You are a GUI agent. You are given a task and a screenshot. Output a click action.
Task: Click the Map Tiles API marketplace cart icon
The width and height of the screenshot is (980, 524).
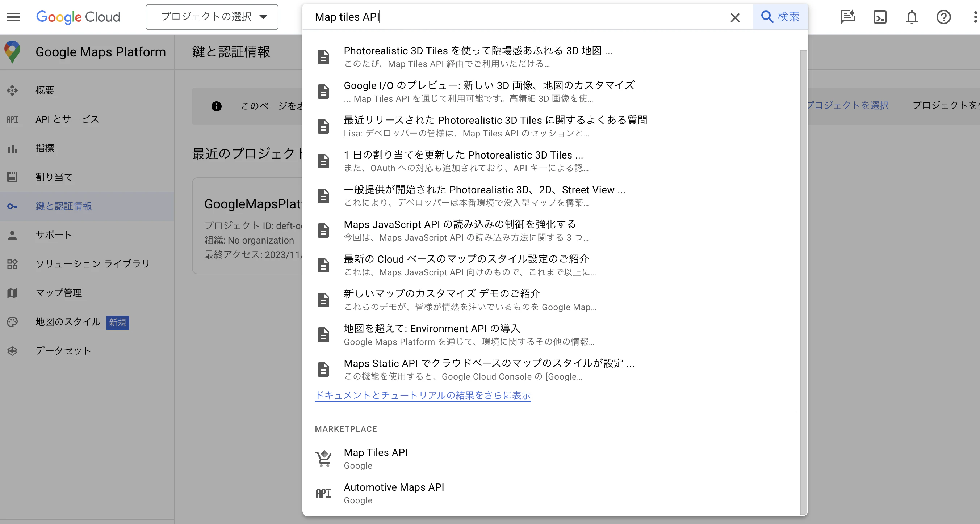(x=323, y=458)
